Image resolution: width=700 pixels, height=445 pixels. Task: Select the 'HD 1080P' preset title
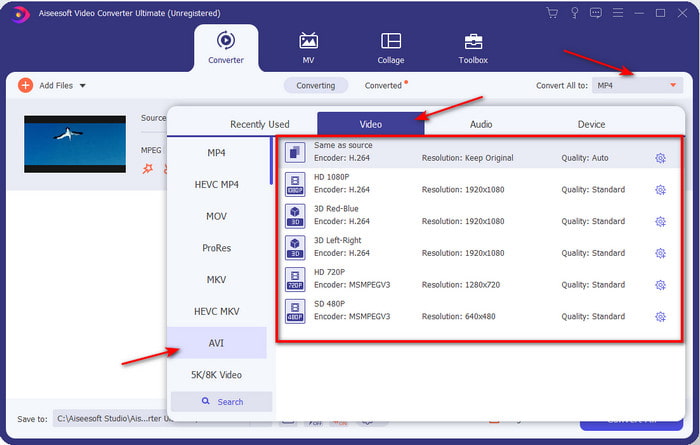[x=331, y=177]
